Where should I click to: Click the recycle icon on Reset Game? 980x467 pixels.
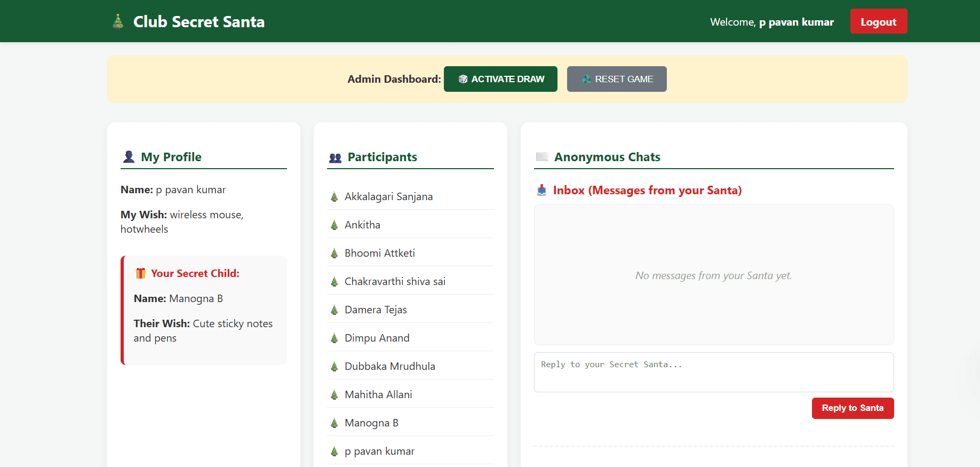coord(586,79)
